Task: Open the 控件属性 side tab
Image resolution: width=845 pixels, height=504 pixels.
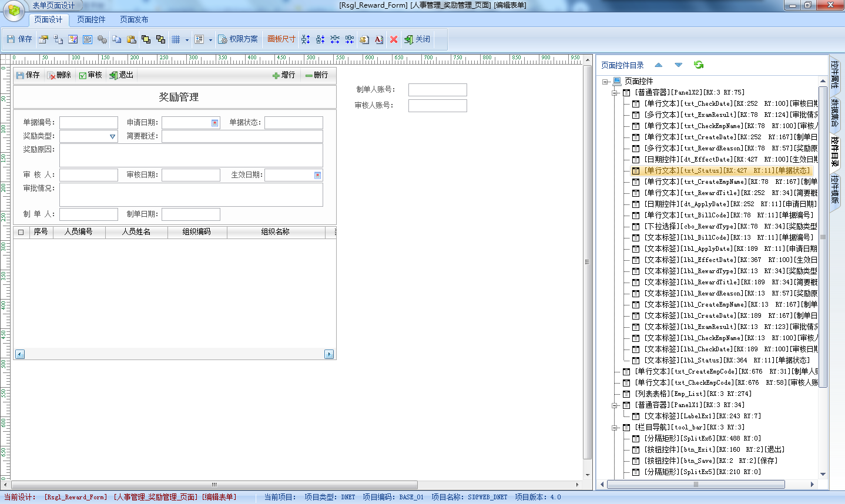Action: pyautogui.click(x=835, y=75)
